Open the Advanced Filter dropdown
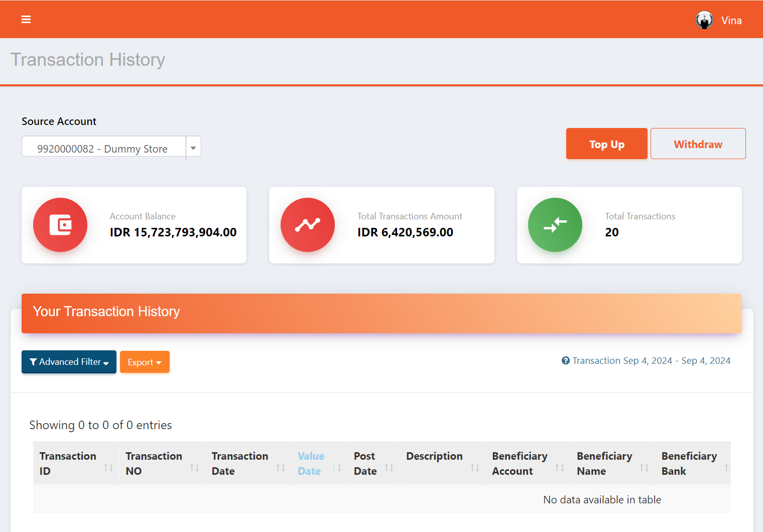763x532 pixels. click(69, 362)
